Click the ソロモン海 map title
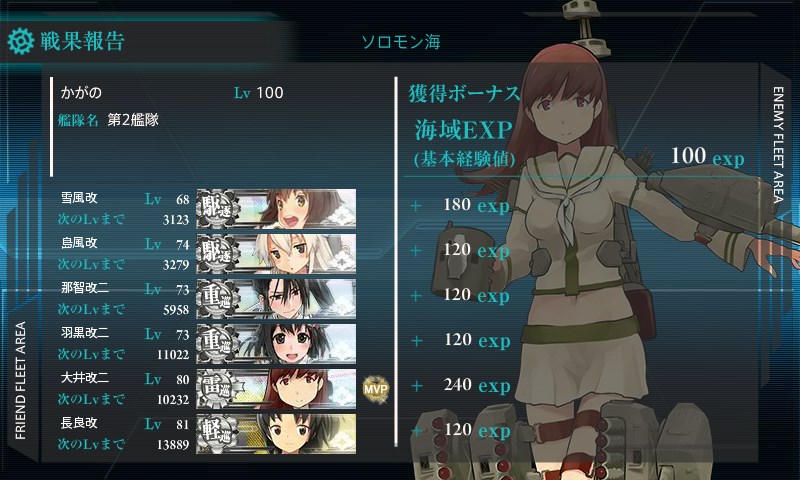This screenshot has height=480, width=800. click(401, 42)
